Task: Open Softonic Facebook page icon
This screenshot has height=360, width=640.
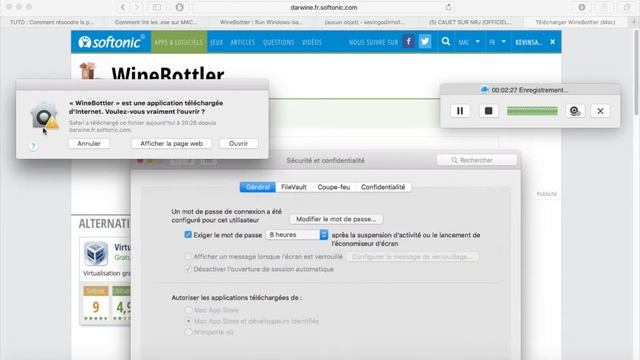Action: pyautogui.click(x=408, y=42)
